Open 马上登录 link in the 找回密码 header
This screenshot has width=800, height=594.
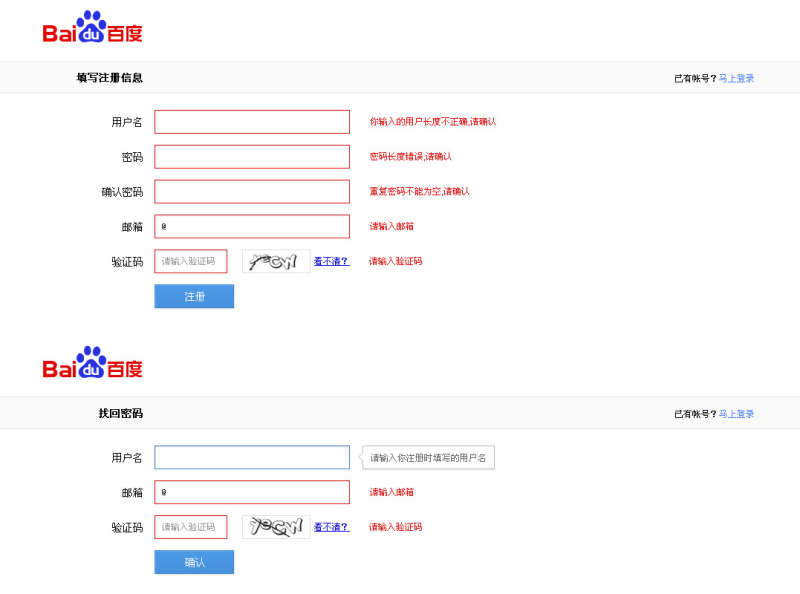pos(736,414)
